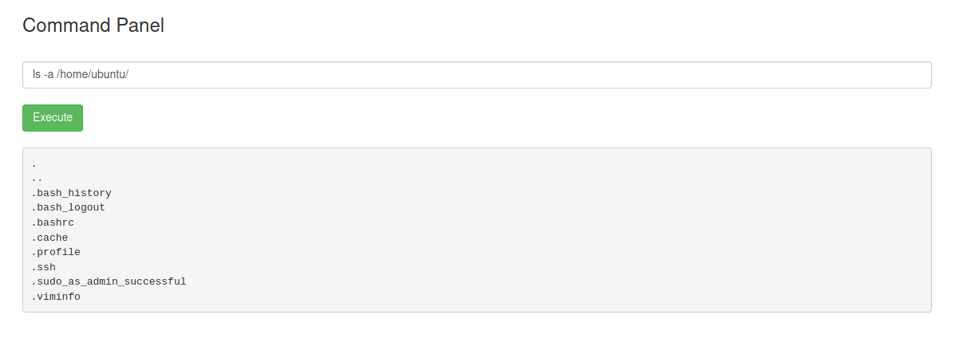Viewport: 980px width, 358px height.
Task: Place cursor on /home/ubuntu/ path text
Action: pos(93,74)
